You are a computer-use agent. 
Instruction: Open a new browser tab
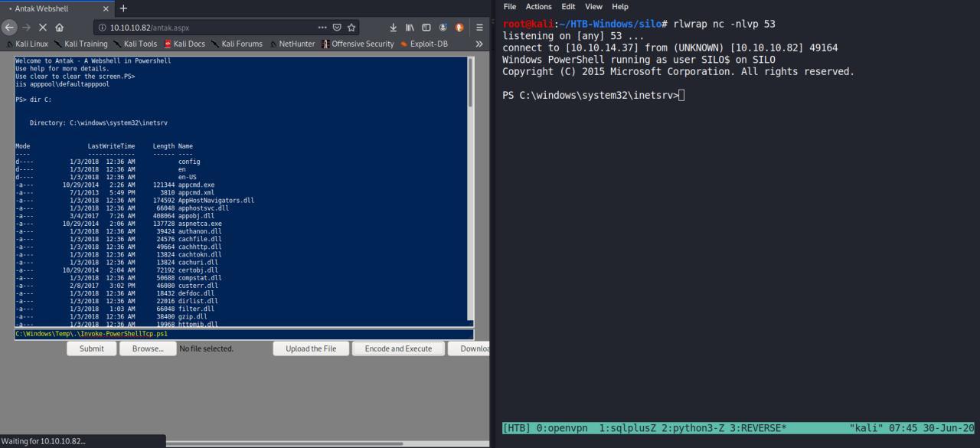point(123,8)
